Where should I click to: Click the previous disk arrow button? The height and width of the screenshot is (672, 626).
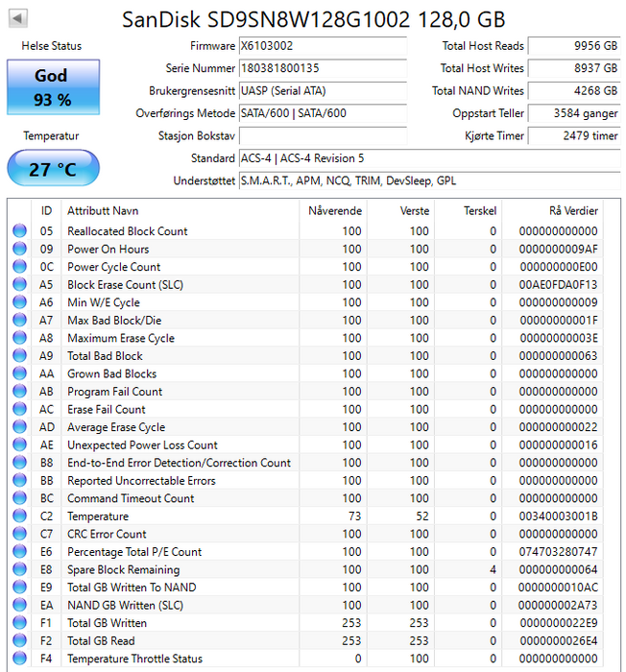(x=17, y=18)
